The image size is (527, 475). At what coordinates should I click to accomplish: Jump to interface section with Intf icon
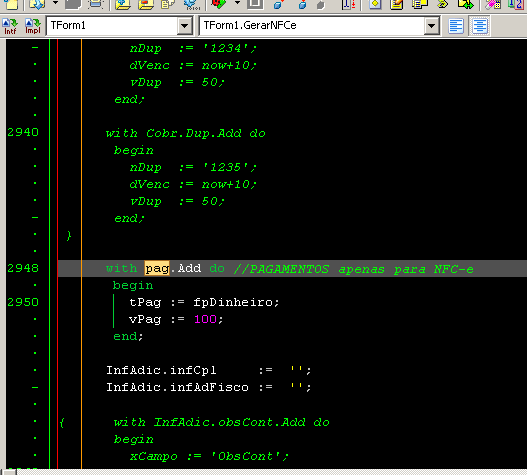point(10,26)
